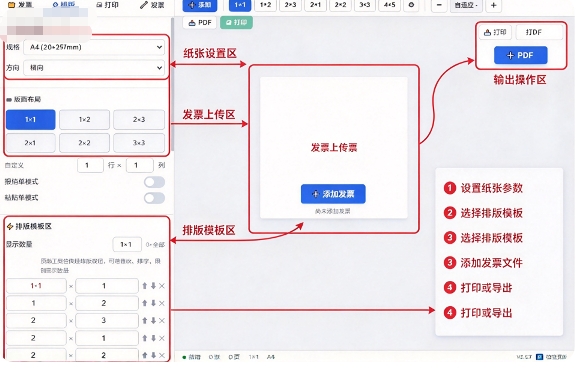Click the rows field of the 2 × 3 template

pyautogui.click(x=36, y=320)
